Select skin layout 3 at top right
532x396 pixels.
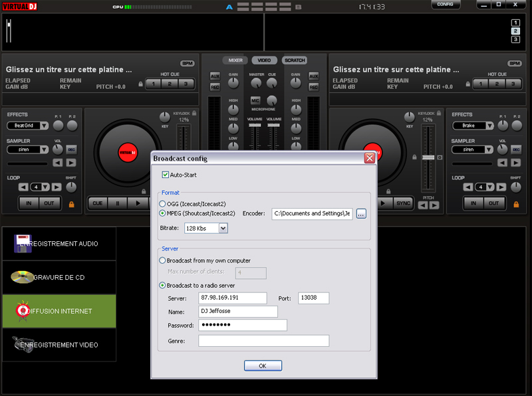tap(515, 39)
